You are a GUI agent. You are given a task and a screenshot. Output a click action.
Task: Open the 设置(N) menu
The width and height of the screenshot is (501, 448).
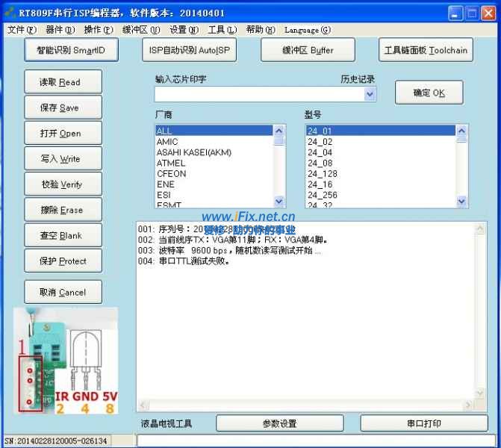[184, 30]
